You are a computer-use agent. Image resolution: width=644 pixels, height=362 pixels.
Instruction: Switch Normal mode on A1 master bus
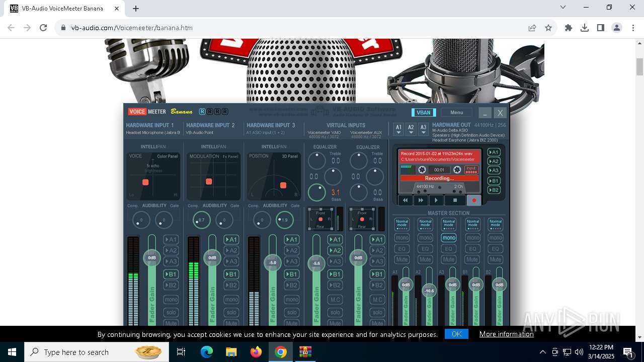[402, 224]
